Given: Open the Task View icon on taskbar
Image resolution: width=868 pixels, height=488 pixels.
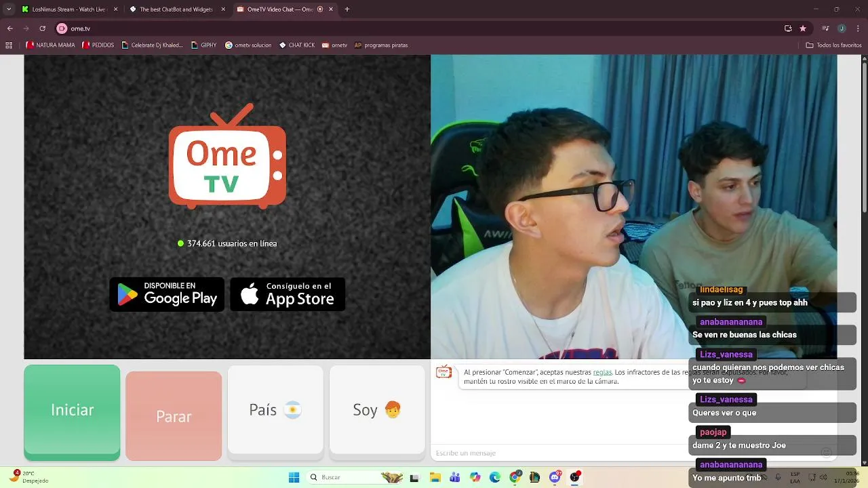Looking at the screenshot, I should click(x=414, y=477).
